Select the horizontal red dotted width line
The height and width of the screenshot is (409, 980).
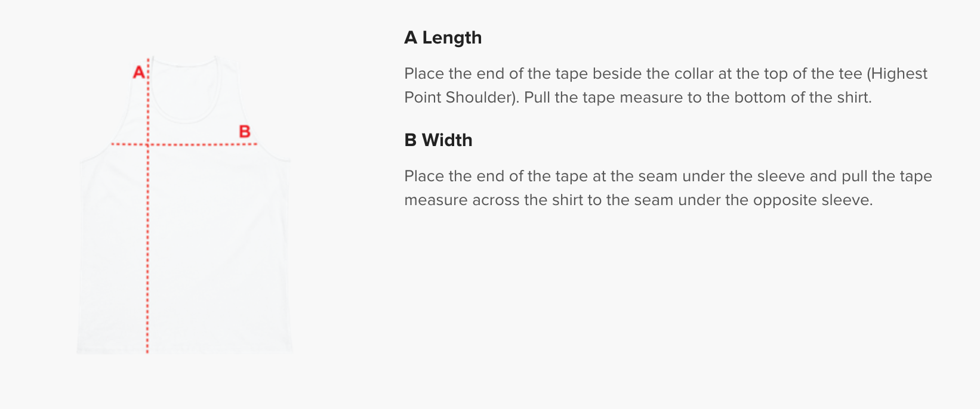184,144
